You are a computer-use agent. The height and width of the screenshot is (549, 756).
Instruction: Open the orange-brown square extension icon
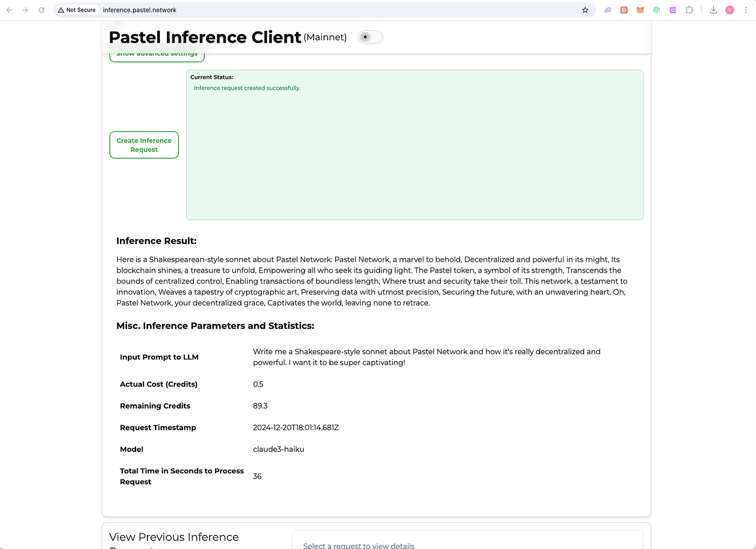pyautogui.click(x=624, y=10)
